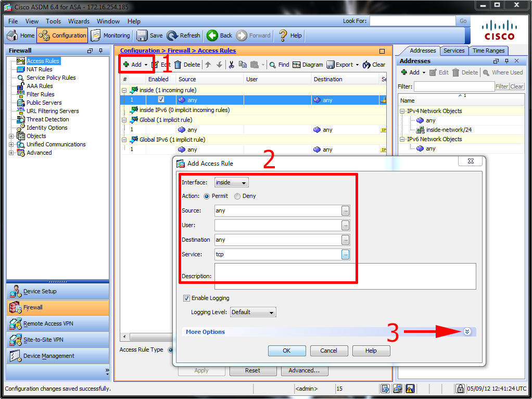Viewport: 532px width, 399px height.
Task: Select Threat Detection in the Firewall tree
Action: point(47,119)
